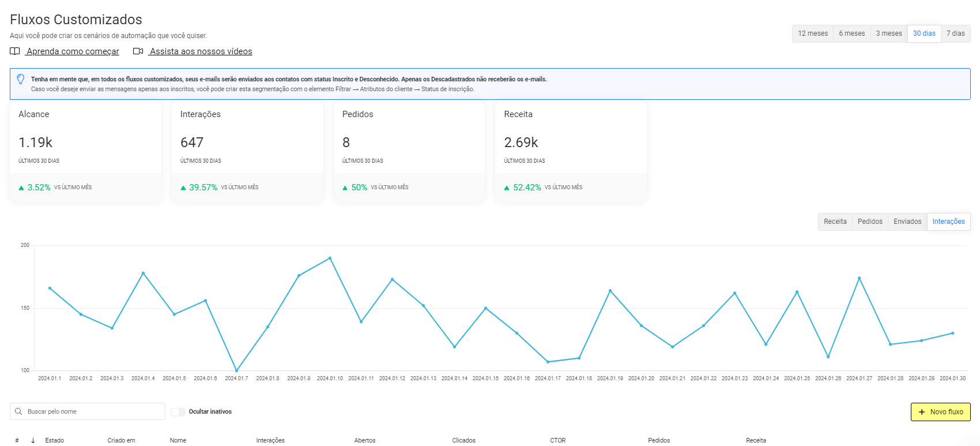The image size is (980, 446).
Task: Click the chart data point for 2024.01.7
Action: pos(236,370)
